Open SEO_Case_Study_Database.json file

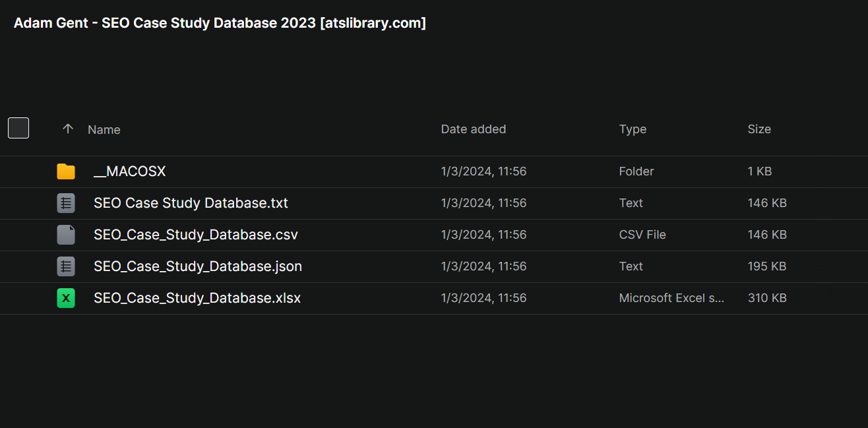point(198,266)
